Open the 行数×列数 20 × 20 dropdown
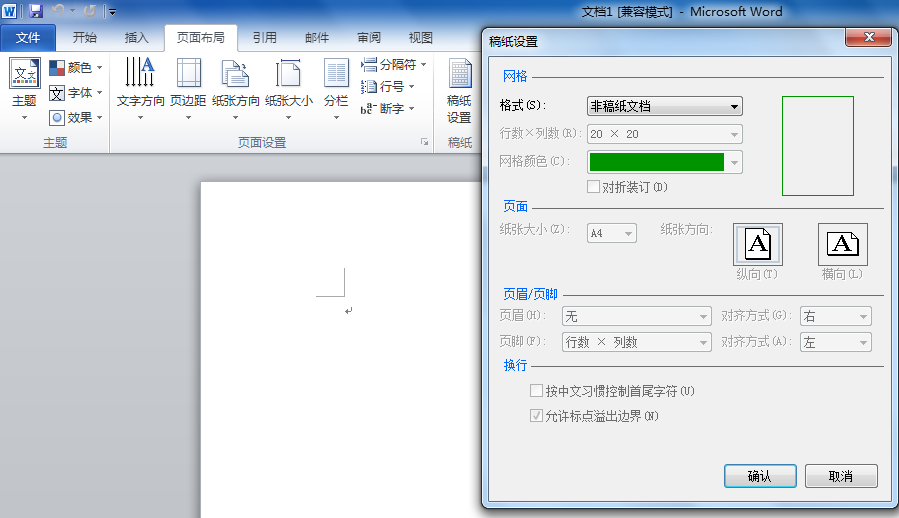 pos(665,134)
